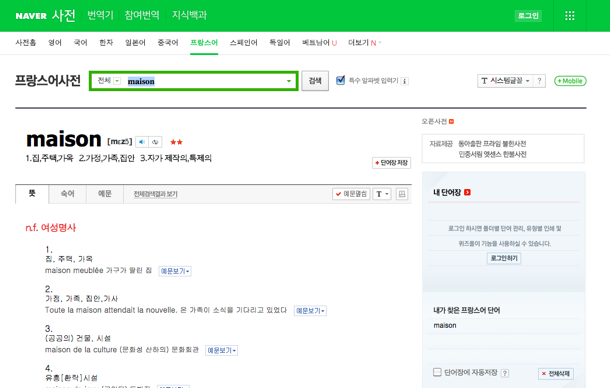610x388 pixels.
Task: Open the 국어 dictionary
Action: 81,42
